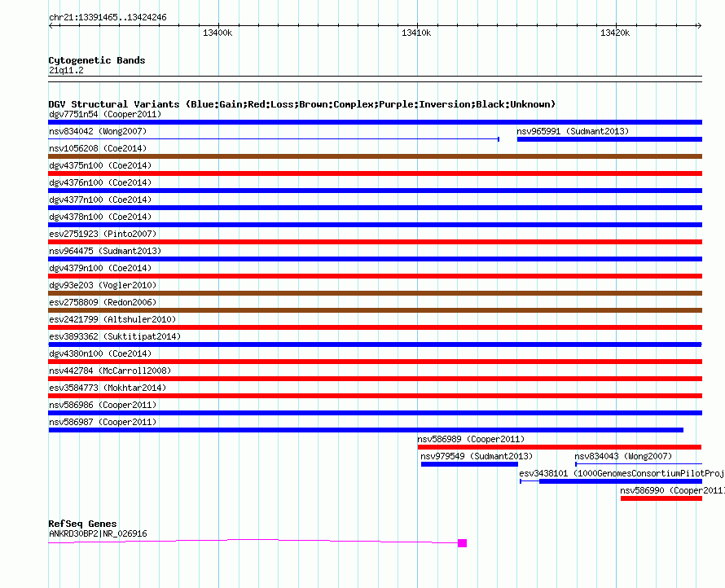Select the nsv586989 red loss bar

(560, 447)
